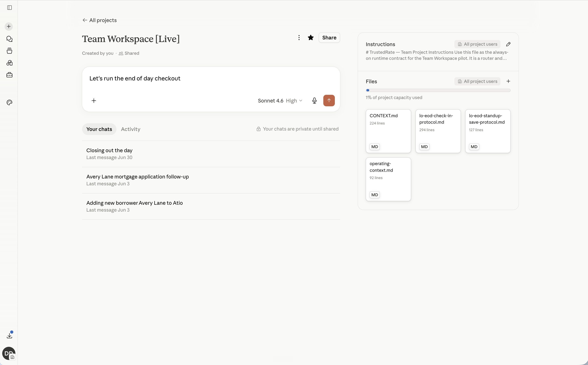Open Sonnet 4.6 High model dropdown
The image size is (588, 365).
280,101
